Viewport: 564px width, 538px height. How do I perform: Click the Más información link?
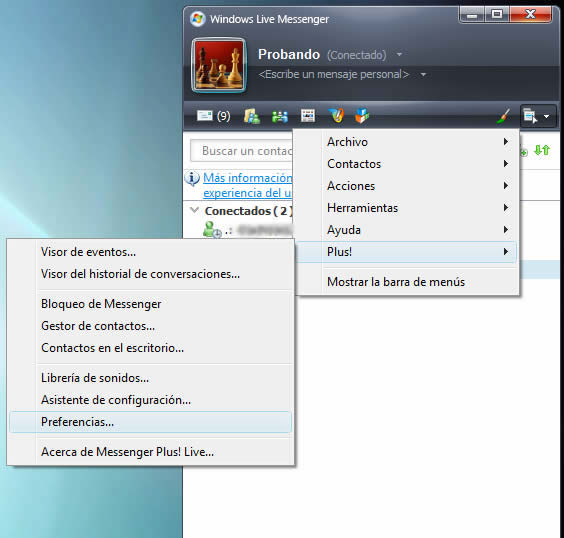[x=247, y=185]
